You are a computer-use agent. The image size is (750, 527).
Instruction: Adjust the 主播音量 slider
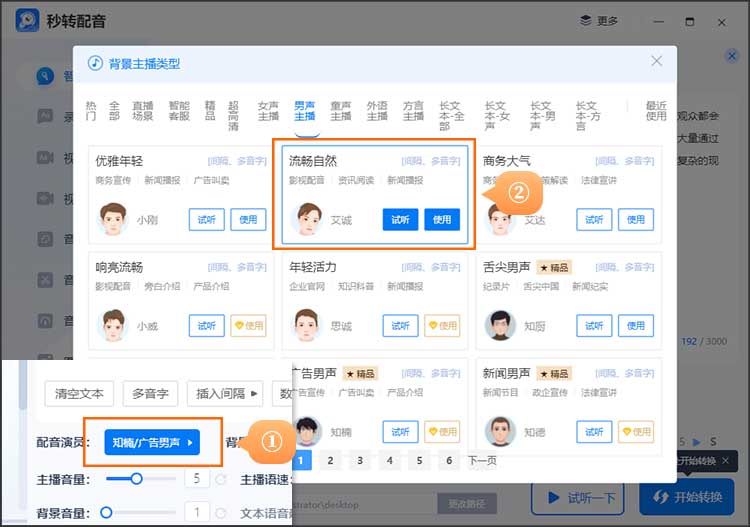coord(141,479)
